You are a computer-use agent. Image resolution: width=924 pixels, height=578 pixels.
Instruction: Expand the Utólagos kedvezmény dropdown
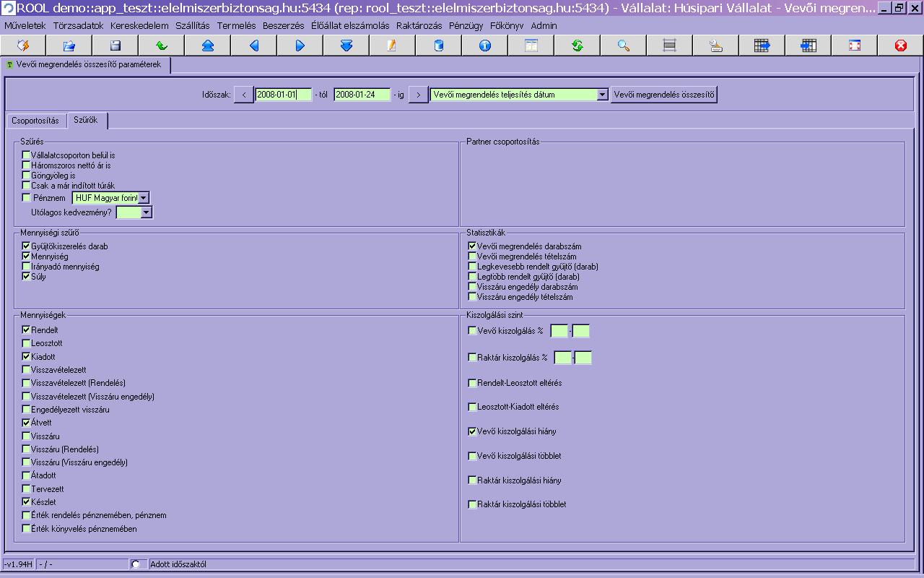coord(147,212)
